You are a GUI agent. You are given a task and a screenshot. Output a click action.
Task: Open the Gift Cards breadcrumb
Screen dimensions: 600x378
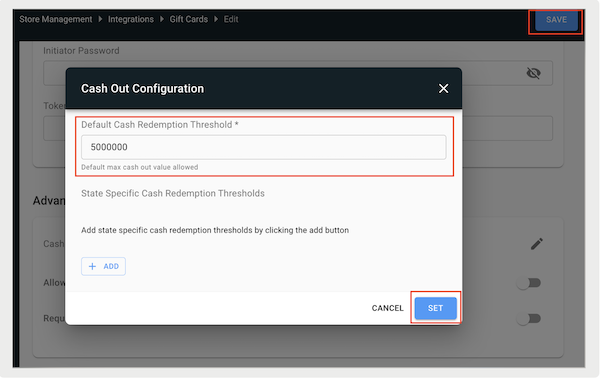point(189,19)
